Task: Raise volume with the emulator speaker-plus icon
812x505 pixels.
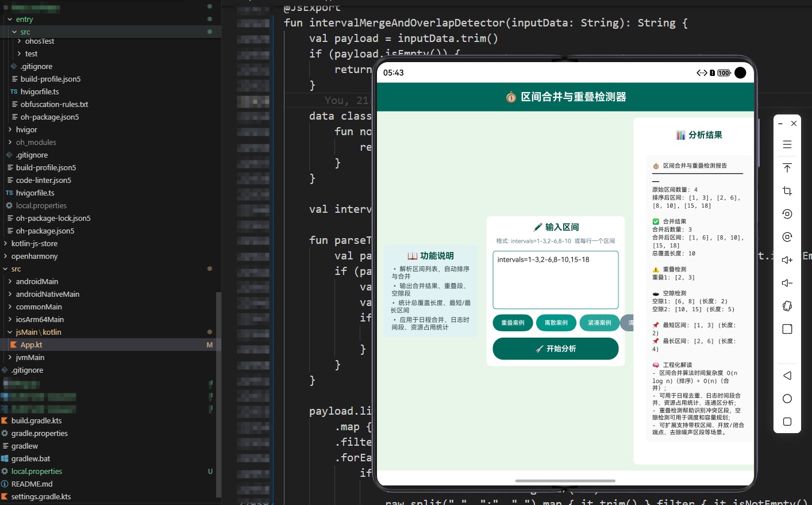Action: tap(787, 260)
